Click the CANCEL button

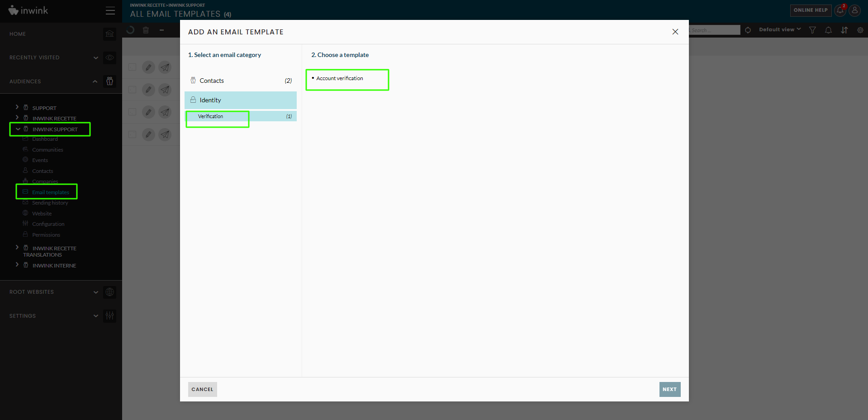pyautogui.click(x=202, y=389)
